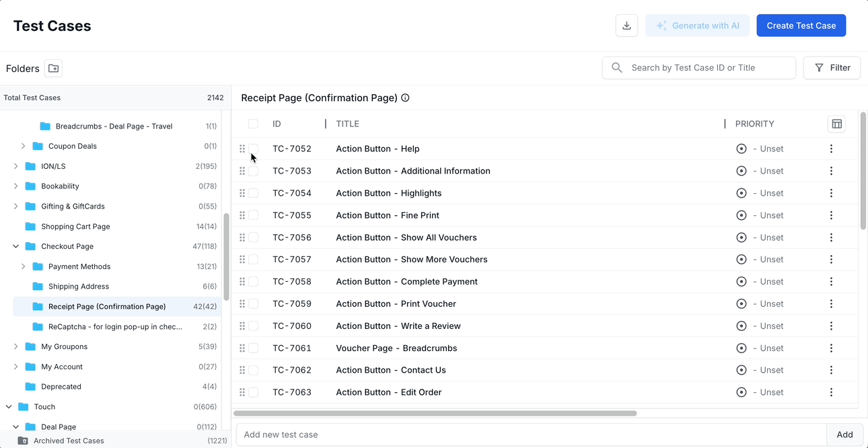Open the Filter button

(832, 68)
